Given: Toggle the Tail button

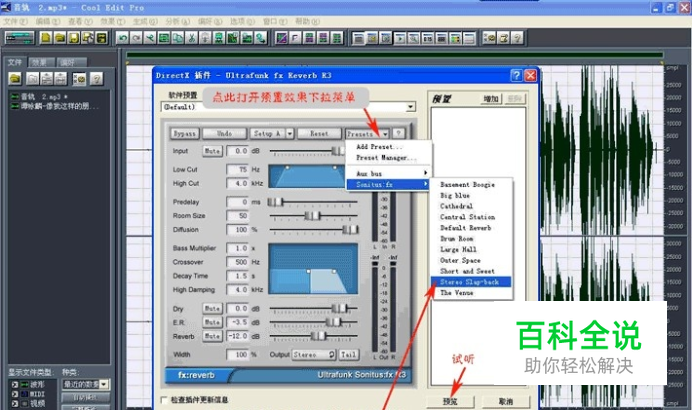Looking at the screenshot, I should click(x=348, y=354).
